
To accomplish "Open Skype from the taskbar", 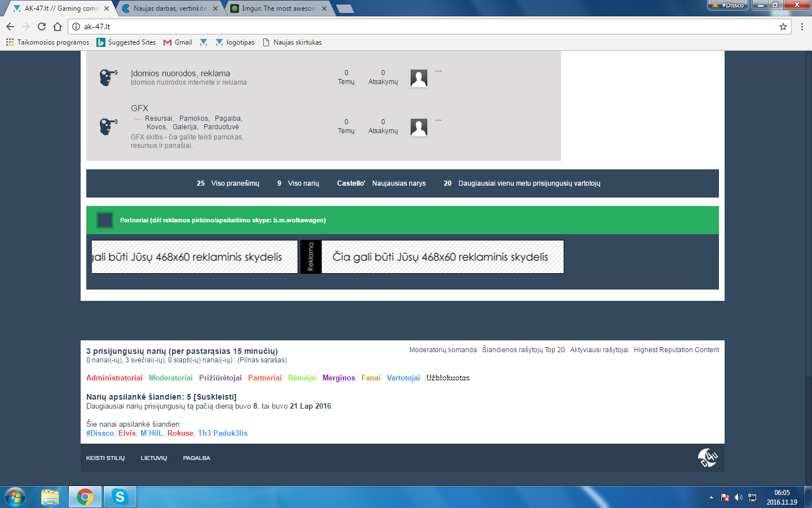I will point(120,497).
